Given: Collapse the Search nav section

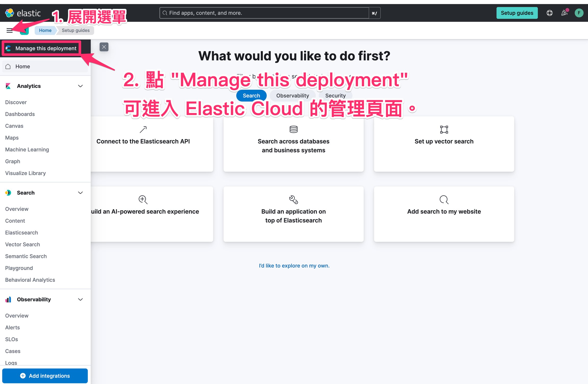Looking at the screenshot, I should tap(80, 193).
